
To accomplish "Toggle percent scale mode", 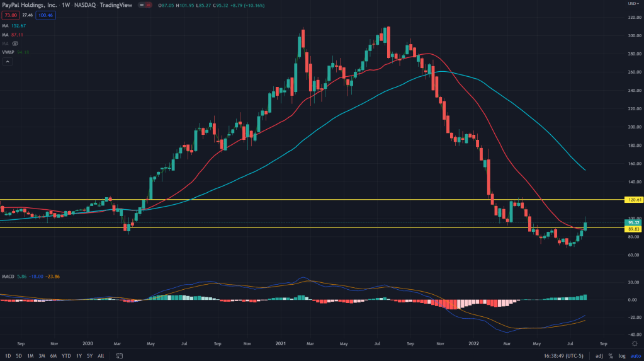I will (x=610, y=356).
